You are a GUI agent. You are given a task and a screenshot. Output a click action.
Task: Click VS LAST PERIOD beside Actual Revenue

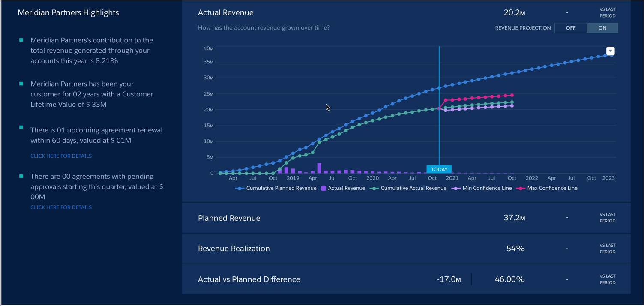coord(608,12)
